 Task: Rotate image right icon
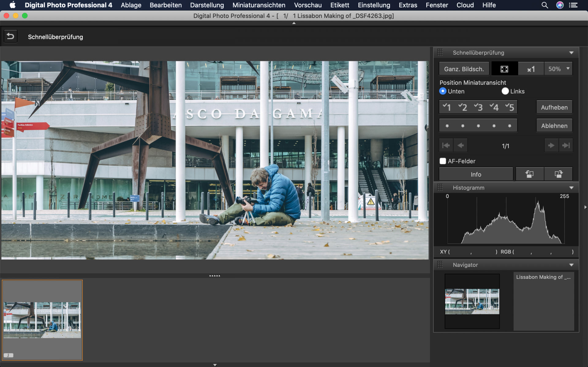pyautogui.click(x=559, y=174)
